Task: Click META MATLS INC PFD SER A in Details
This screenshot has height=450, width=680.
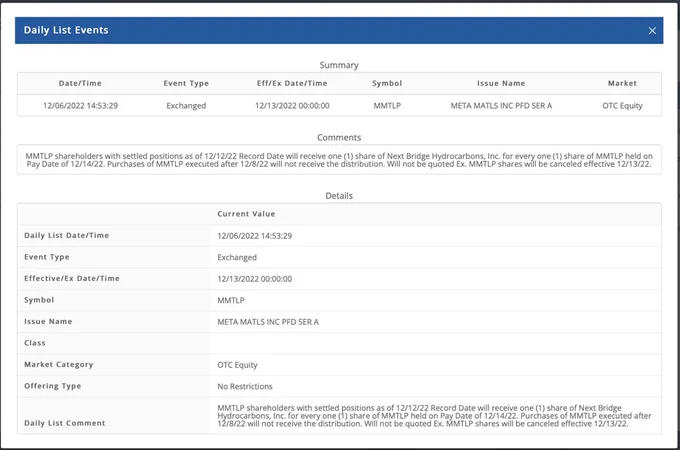Action: click(x=268, y=322)
